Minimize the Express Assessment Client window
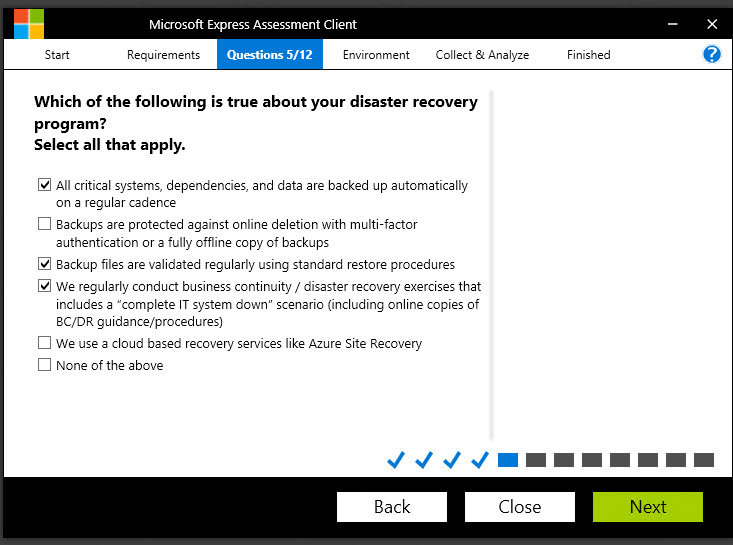The width and height of the screenshot is (733, 545). pos(668,23)
